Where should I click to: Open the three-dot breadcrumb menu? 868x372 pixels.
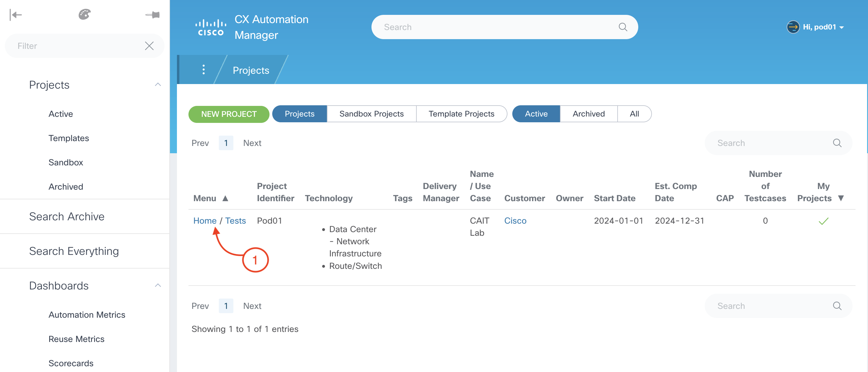tap(204, 70)
